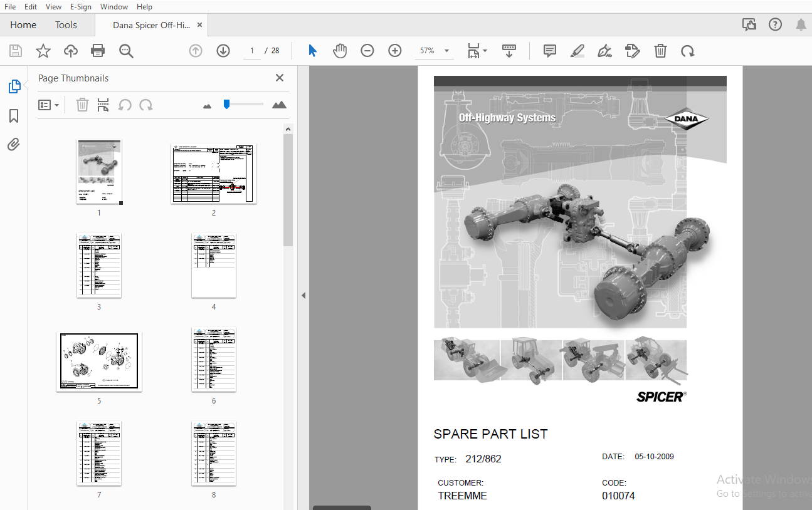The width and height of the screenshot is (812, 510).
Task: Click the toolbar trash delete icon
Action: click(660, 51)
